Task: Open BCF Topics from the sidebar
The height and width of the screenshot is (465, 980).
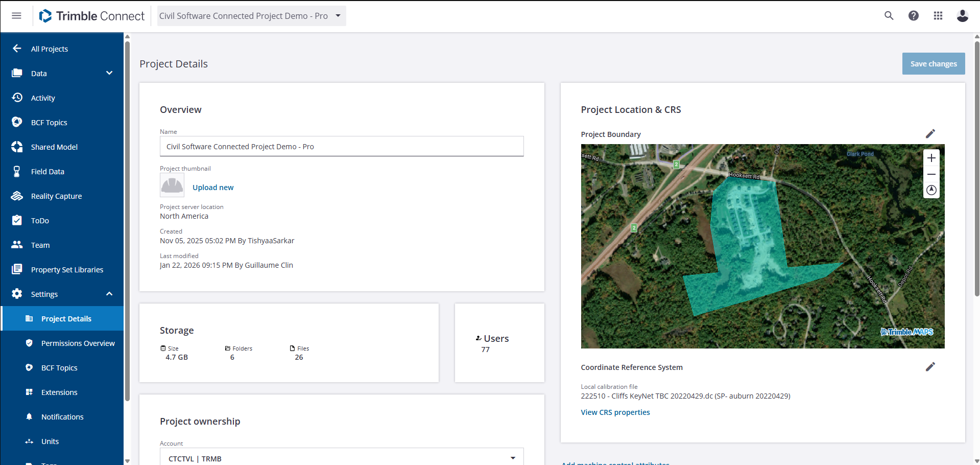Action: [x=49, y=122]
